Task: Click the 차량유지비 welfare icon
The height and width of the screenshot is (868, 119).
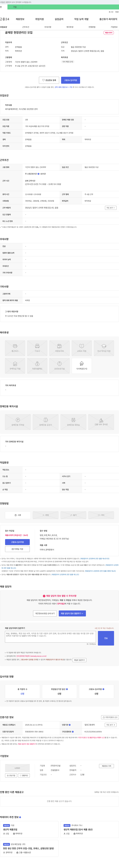Action: (x=59, y=348)
